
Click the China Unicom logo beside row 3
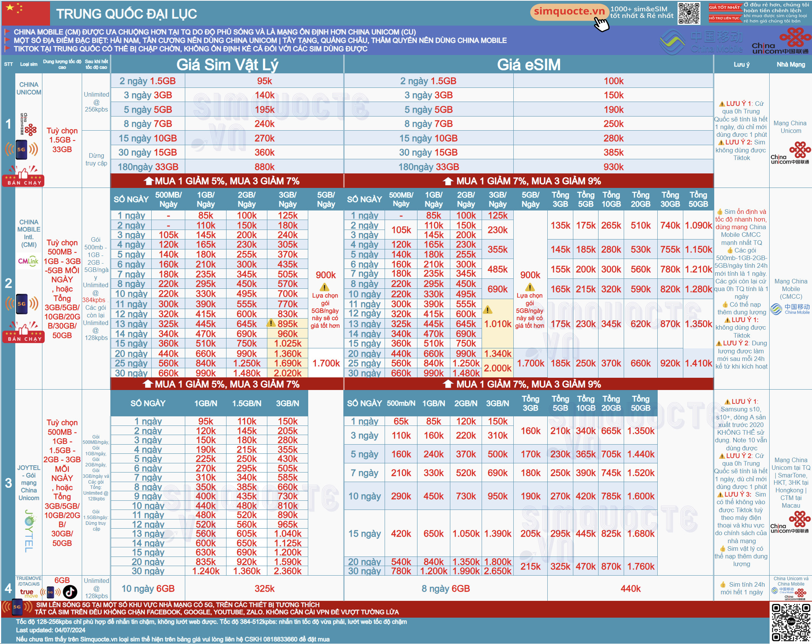(x=790, y=522)
